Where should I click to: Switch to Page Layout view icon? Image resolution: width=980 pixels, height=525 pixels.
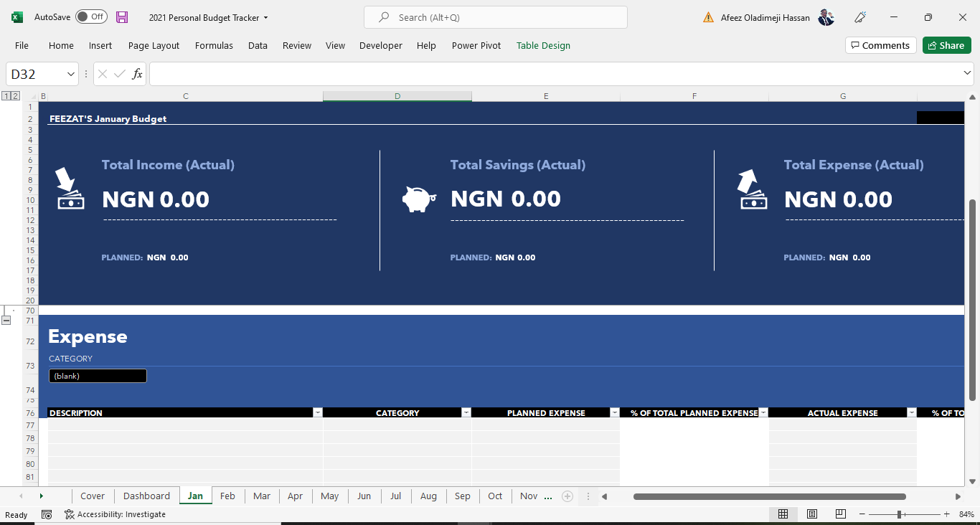click(812, 514)
